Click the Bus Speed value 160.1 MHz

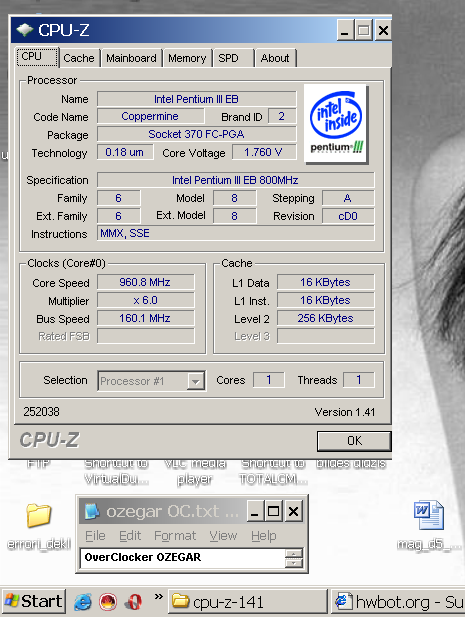click(x=146, y=318)
